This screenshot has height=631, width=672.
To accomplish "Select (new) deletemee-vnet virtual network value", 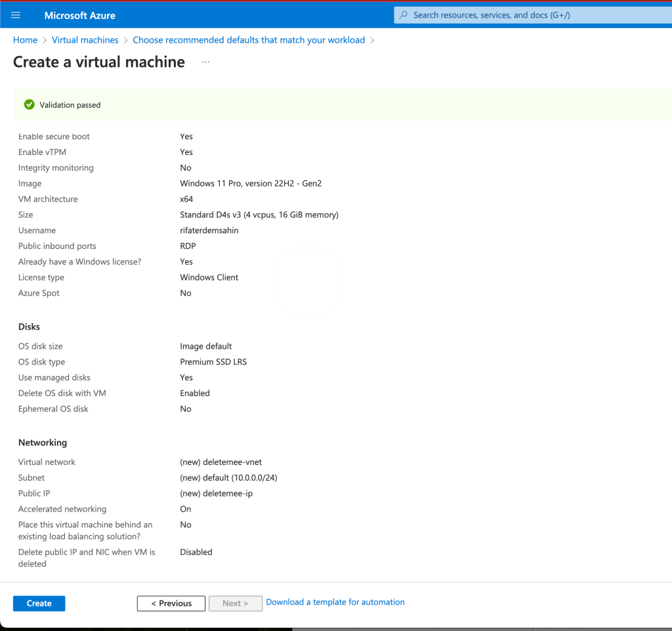I will click(220, 462).
